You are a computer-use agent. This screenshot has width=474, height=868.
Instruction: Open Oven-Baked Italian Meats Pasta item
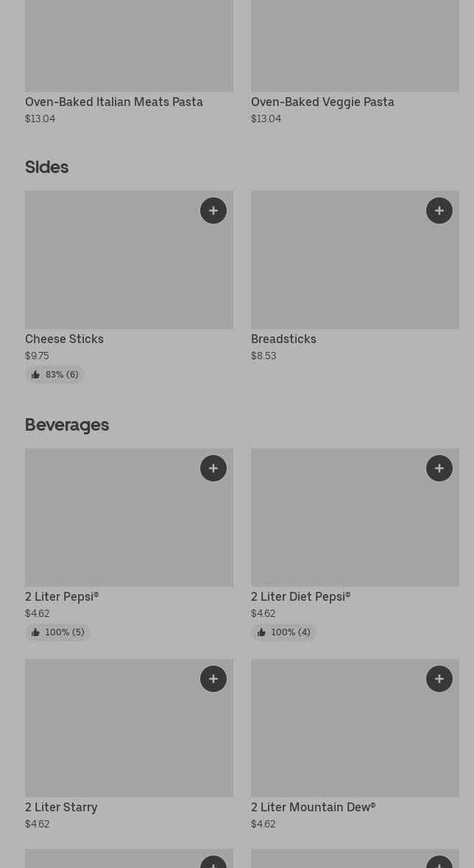point(114,102)
